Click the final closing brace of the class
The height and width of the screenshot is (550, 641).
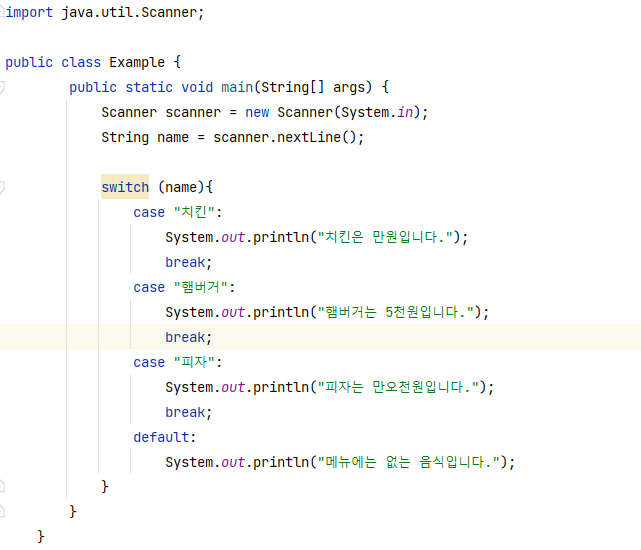(41, 536)
